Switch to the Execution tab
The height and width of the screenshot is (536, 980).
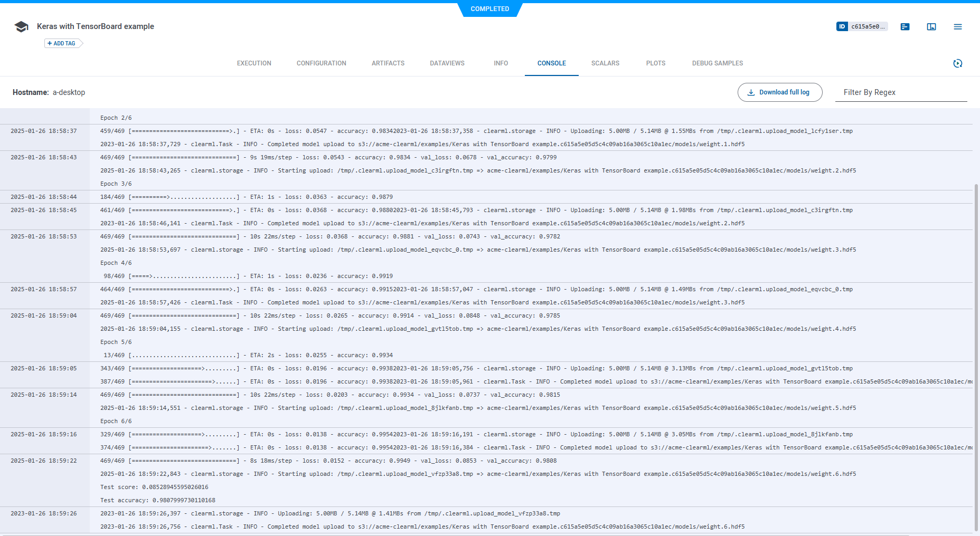(254, 63)
